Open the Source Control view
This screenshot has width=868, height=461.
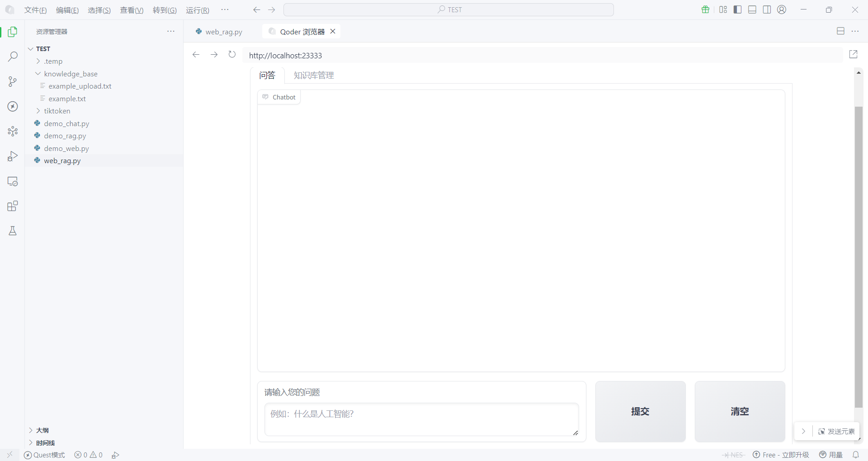point(13,81)
